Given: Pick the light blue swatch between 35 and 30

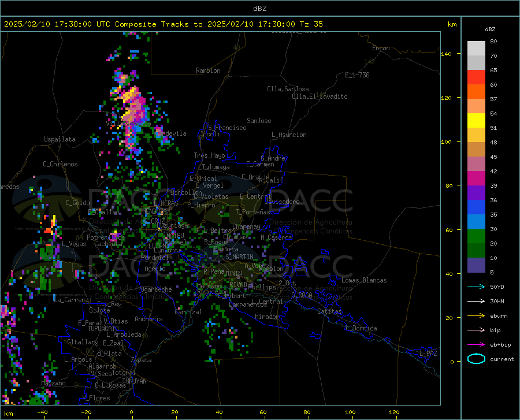Looking at the screenshot, I should pos(476,222).
